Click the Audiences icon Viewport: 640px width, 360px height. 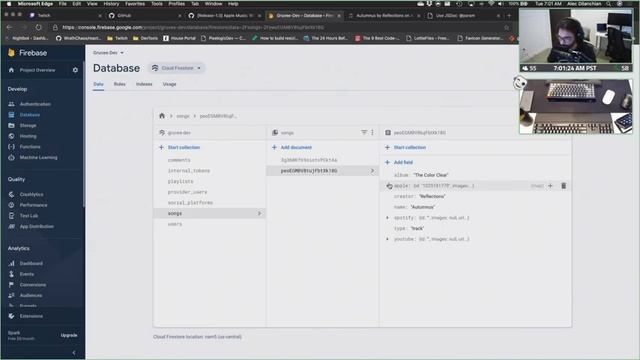11,295
